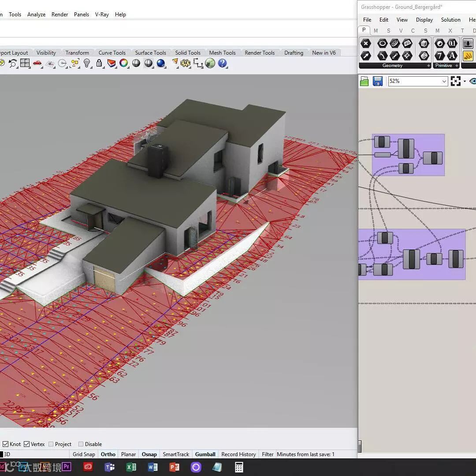Open the Solution menu in Grasshopper

point(450,20)
